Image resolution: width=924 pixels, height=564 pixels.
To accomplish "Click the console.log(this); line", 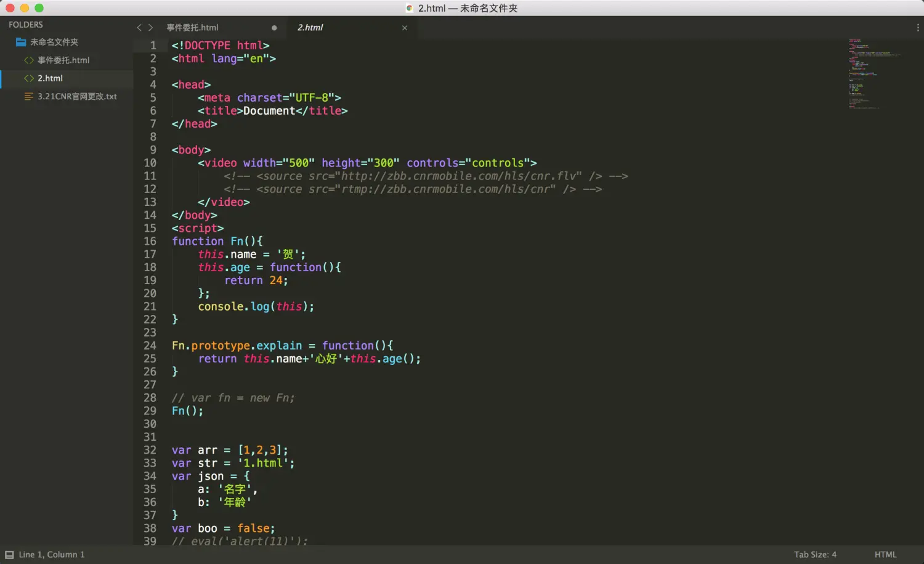I will click(256, 306).
